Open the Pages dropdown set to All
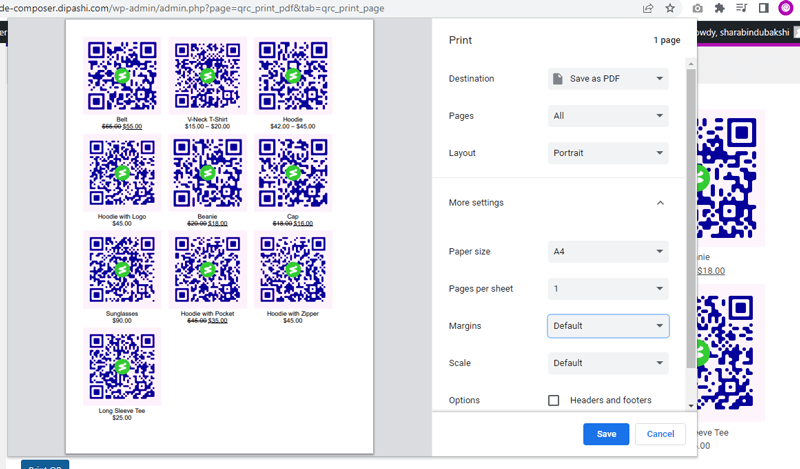 coord(608,116)
